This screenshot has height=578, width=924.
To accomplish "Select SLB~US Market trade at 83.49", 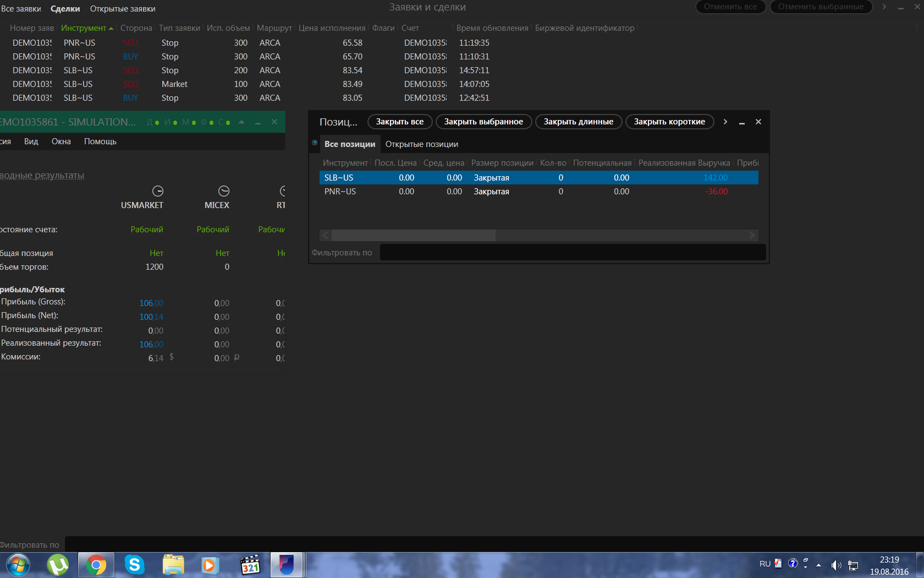I will [462, 84].
